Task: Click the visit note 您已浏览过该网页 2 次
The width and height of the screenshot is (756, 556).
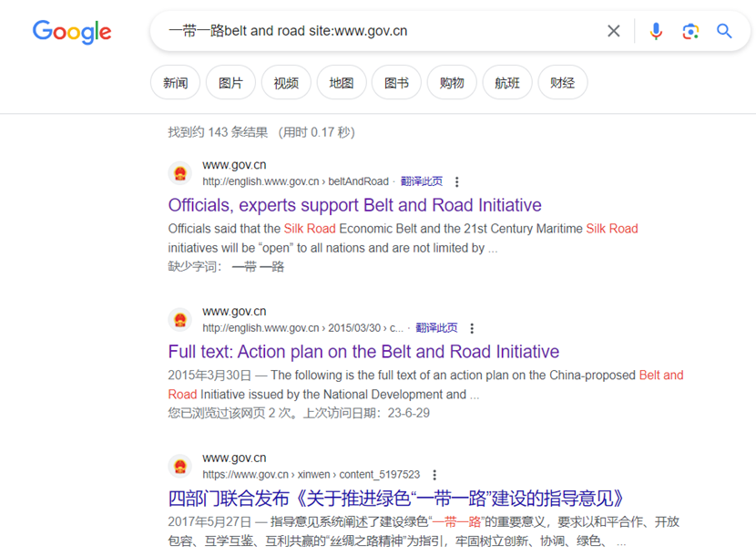Action: 299,413
